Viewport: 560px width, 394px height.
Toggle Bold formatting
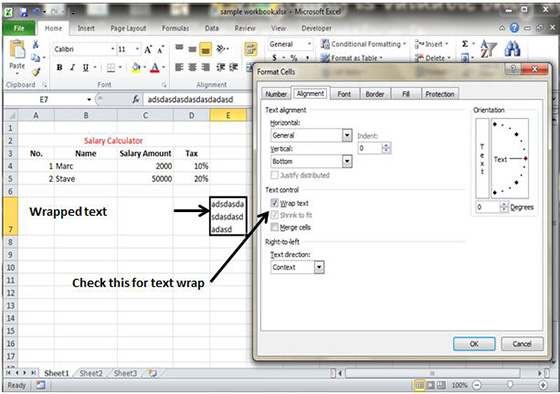[x=60, y=67]
